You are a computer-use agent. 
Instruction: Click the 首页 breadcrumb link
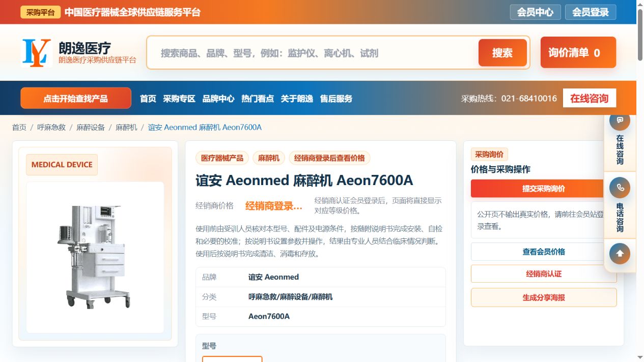[19, 127]
